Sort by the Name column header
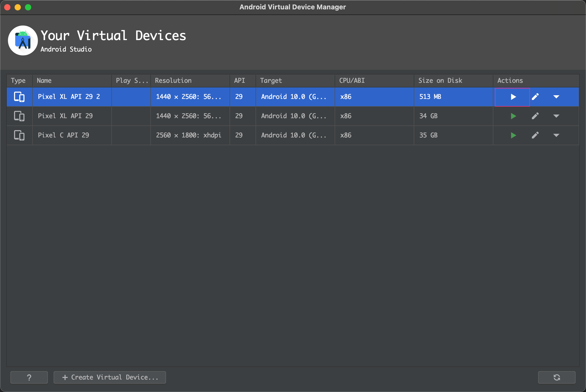 (x=72, y=81)
